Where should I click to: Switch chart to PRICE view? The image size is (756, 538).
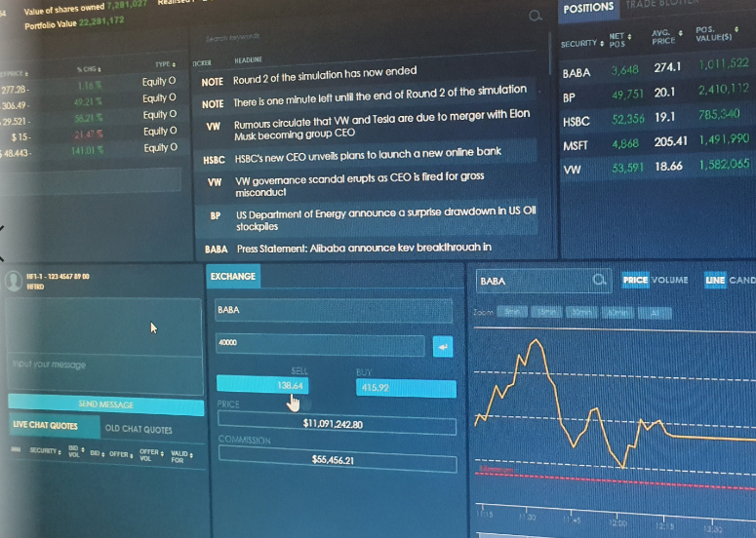(635, 280)
